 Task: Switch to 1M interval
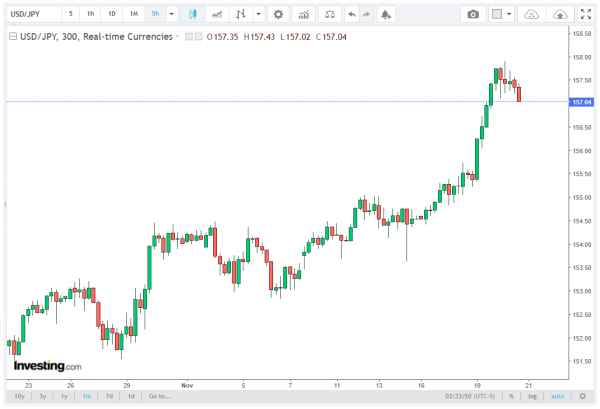click(x=133, y=14)
